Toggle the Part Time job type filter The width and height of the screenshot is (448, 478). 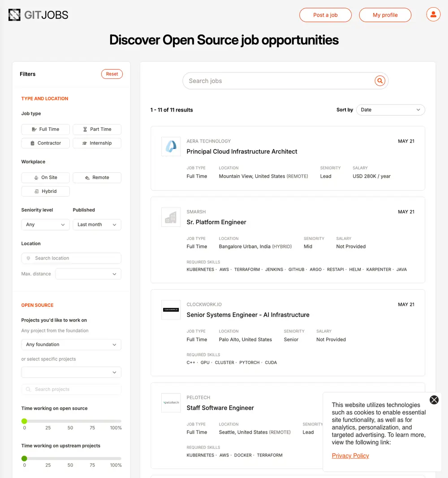click(97, 129)
